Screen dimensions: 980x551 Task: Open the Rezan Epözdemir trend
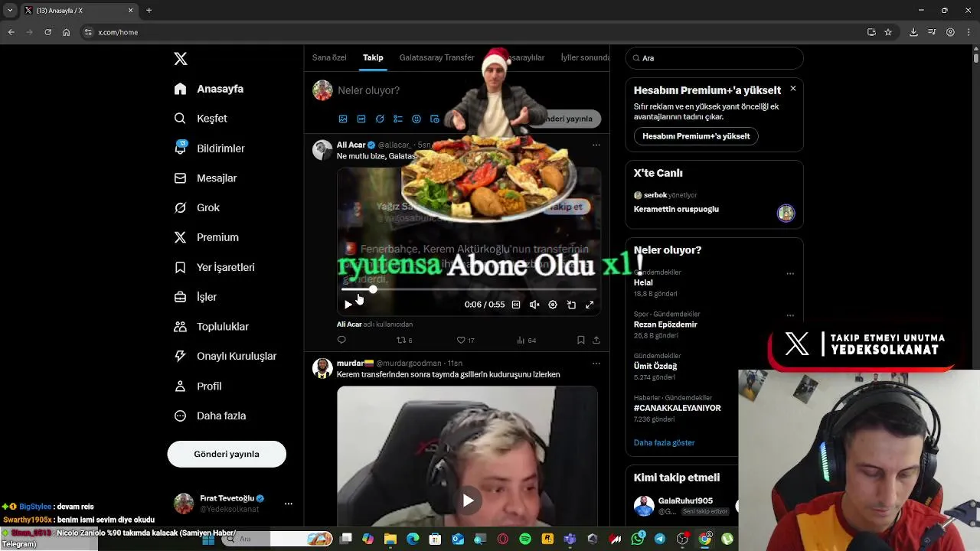tap(665, 324)
